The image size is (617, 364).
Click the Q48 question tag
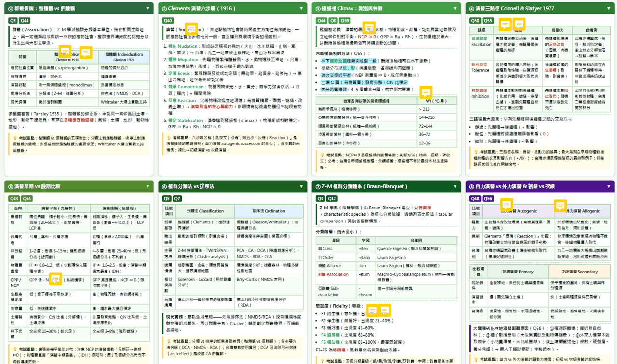[475, 198]
